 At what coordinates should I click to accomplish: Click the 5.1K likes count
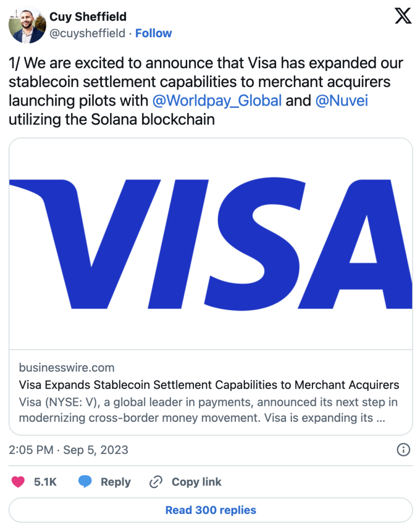point(46,482)
